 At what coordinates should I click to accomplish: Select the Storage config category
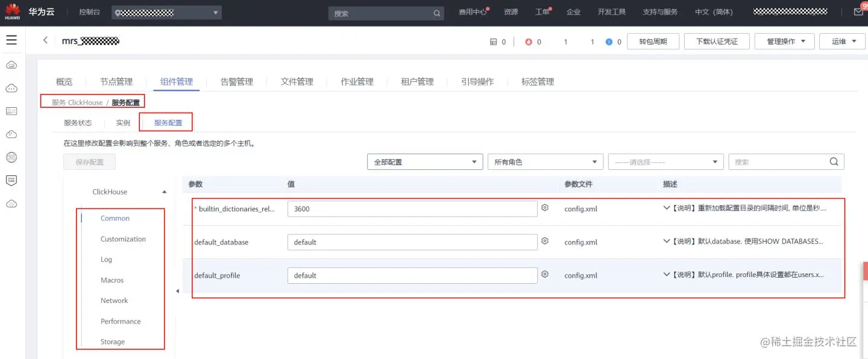tap(113, 341)
